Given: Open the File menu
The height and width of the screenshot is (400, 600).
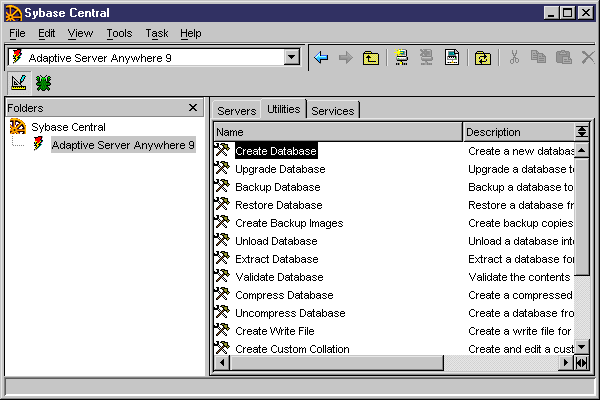Looking at the screenshot, I should click(x=17, y=33).
